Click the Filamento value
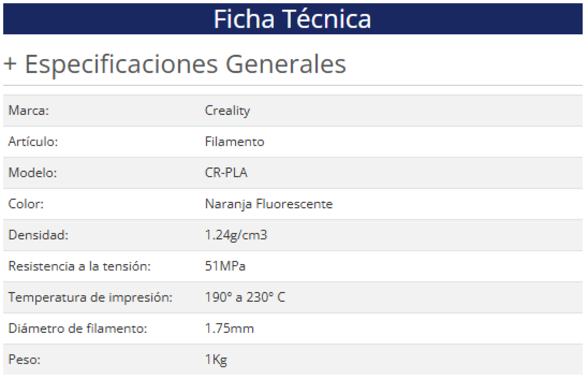 (235, 142)
